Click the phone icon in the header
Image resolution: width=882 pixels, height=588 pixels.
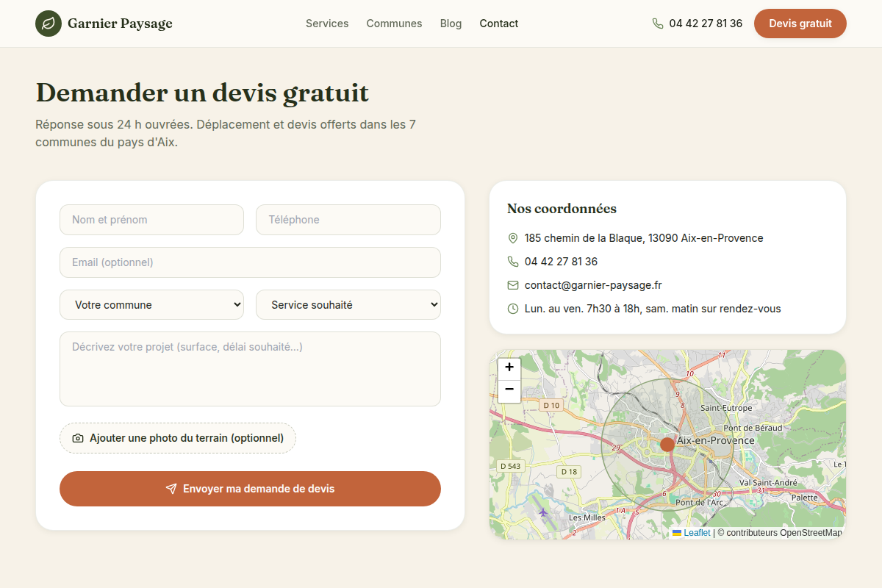(658, 24)
